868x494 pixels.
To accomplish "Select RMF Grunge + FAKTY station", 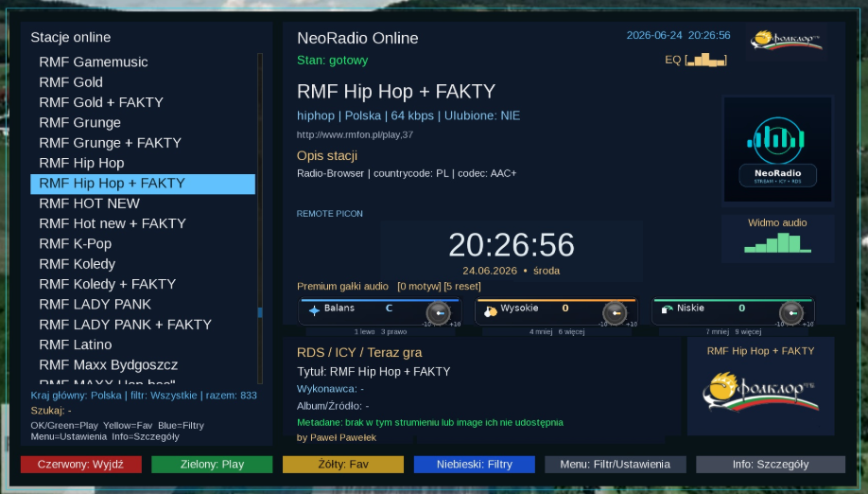I will point(143,143).
